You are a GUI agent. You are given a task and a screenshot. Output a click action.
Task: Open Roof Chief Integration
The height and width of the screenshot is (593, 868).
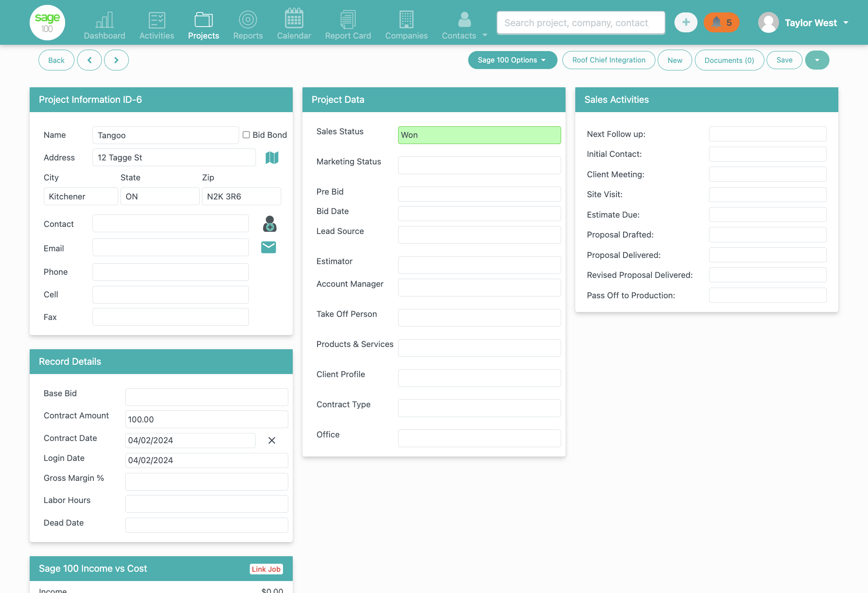coord(609,60)
